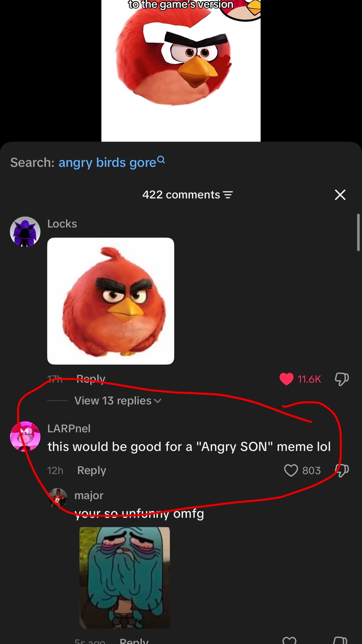The width and height of the screenshot is (362, 644).
Task: Like major's reply with heart icon
Action: pyautogui.click(x=289, y=641)
